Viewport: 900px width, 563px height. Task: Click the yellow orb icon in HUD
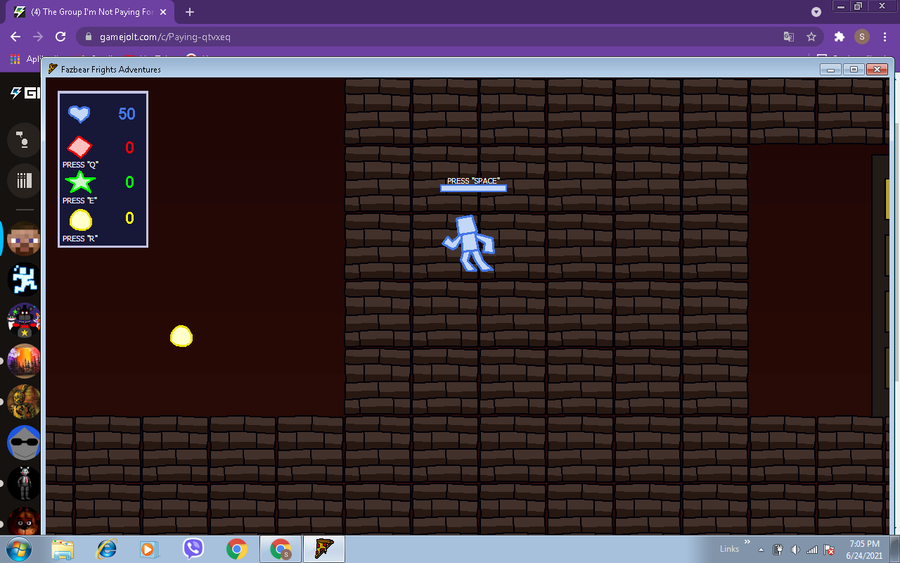[80, 220]
